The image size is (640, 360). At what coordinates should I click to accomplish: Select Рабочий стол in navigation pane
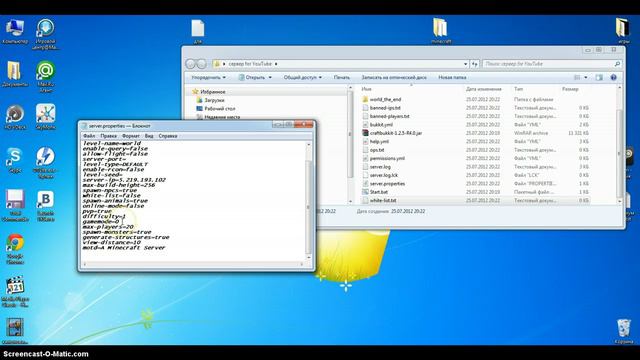[220, 109]
